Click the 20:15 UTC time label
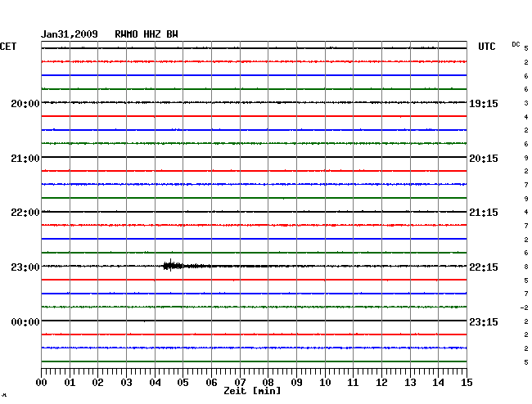Screen dimensions: 532x404 [x=484, y=159]
